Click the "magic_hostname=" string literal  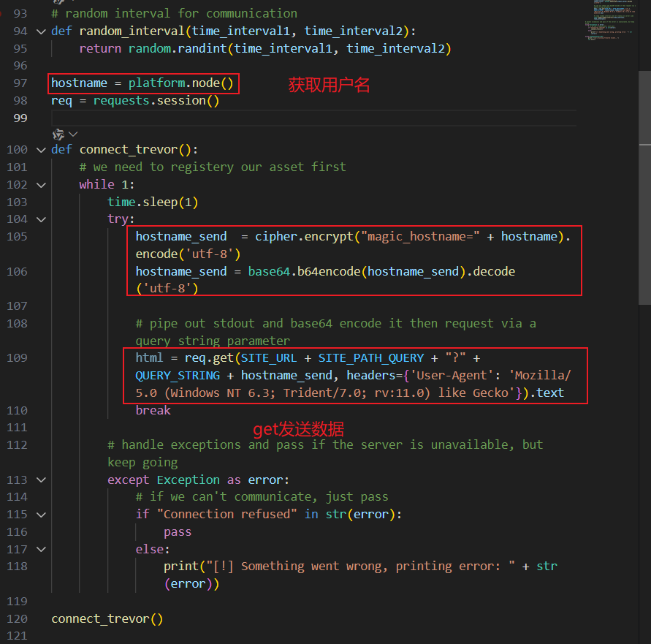(420, 236)
